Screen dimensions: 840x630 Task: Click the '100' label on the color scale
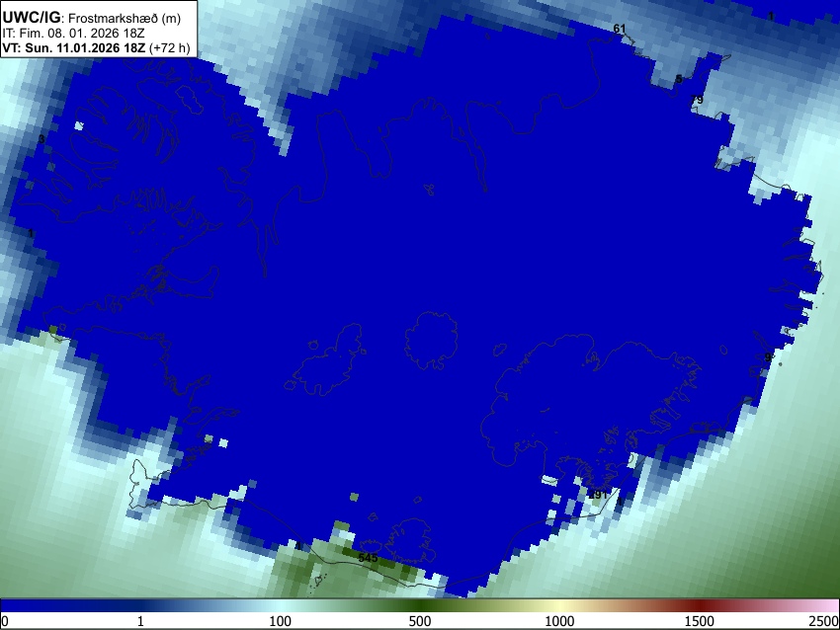[281, 621]
